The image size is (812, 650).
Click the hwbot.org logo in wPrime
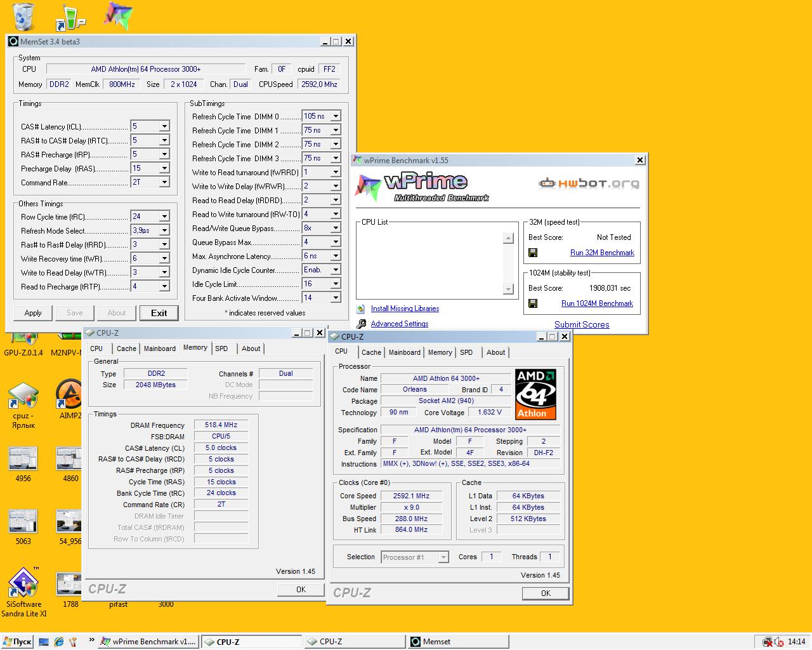589,183
